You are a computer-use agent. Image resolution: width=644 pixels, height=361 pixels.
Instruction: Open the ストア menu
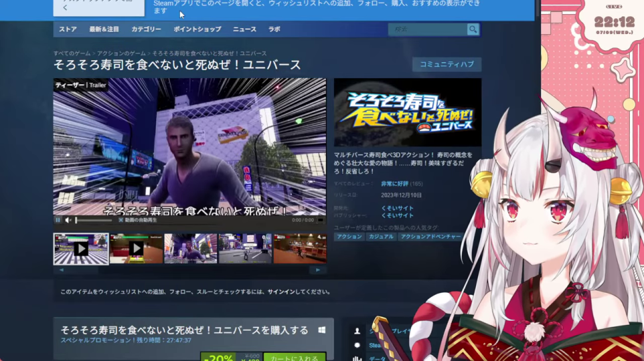tap(68, 29)
